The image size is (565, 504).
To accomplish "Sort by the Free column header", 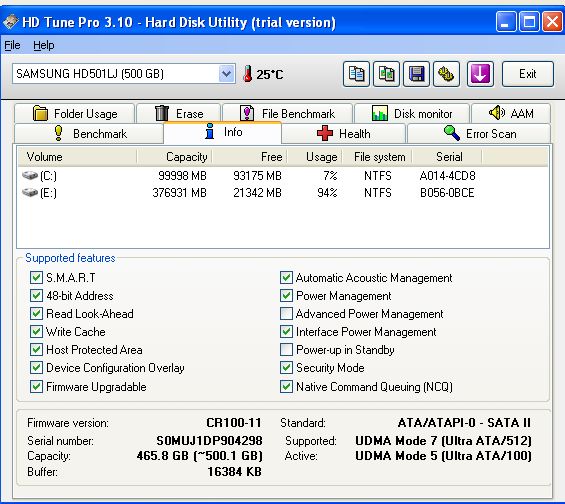I will pyautogui.click(x=250, y=157).
